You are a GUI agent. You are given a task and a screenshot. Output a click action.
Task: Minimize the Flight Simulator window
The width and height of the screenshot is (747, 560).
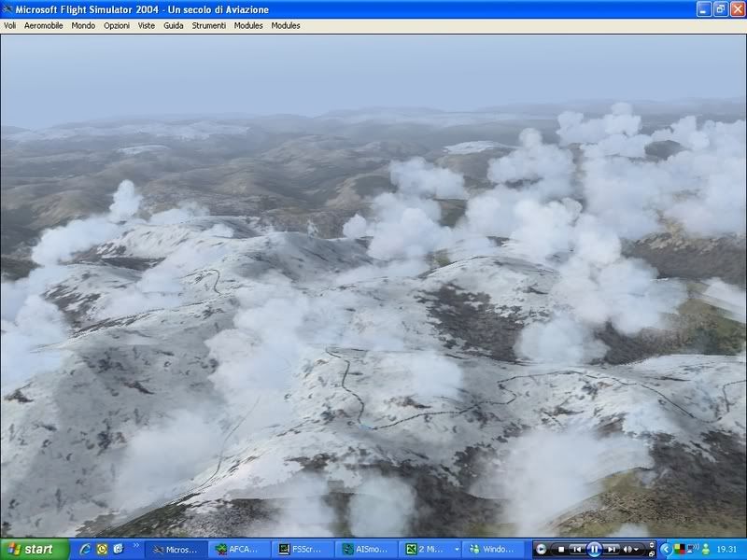704,9
